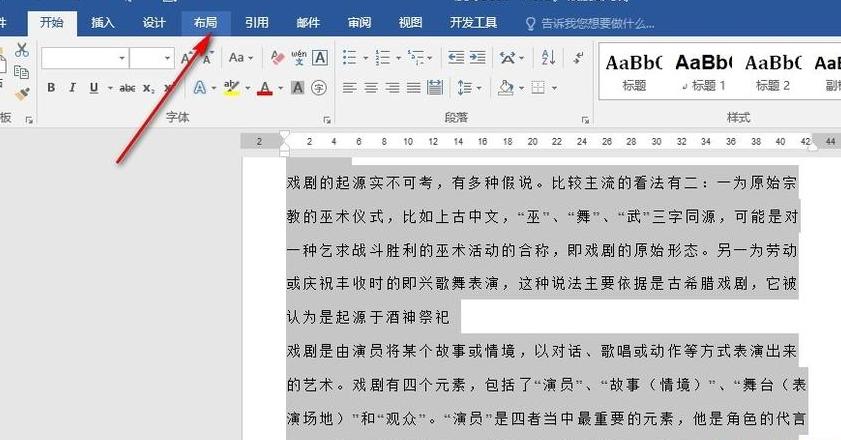Click the 告诉我您想要做什么 search box
Image resolution: width=841 pixels, height=440 pixels.
click(x=590, y=24)
